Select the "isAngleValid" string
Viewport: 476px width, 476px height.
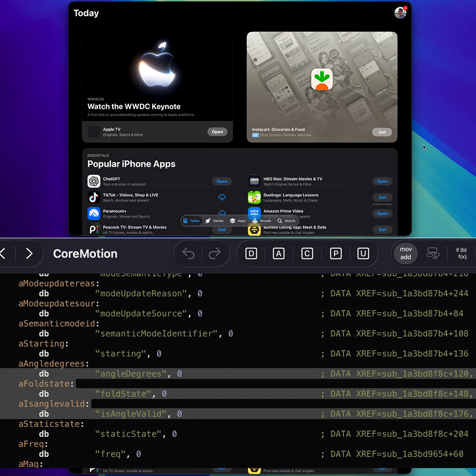[x=130, y=414]
